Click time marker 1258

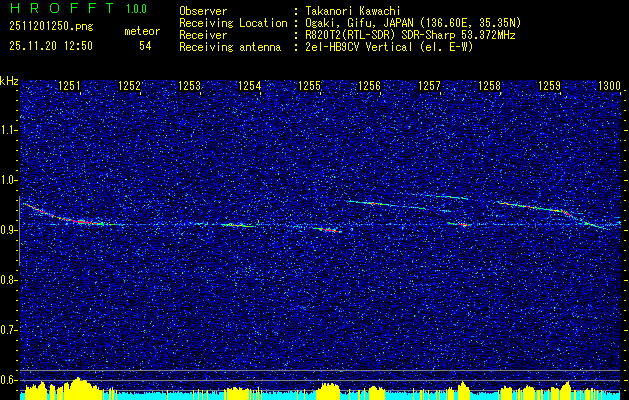490,86
